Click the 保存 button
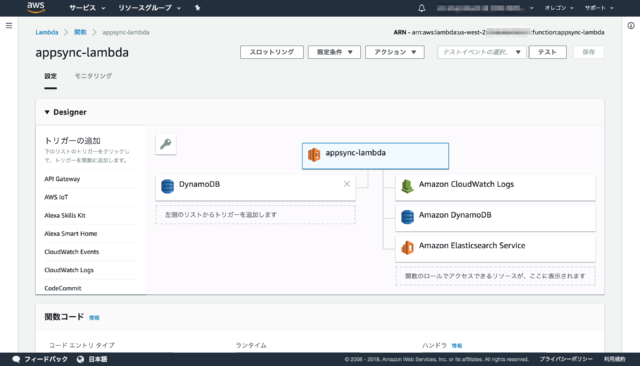This screenshot has width=640, height=366. tap(588, 52)
